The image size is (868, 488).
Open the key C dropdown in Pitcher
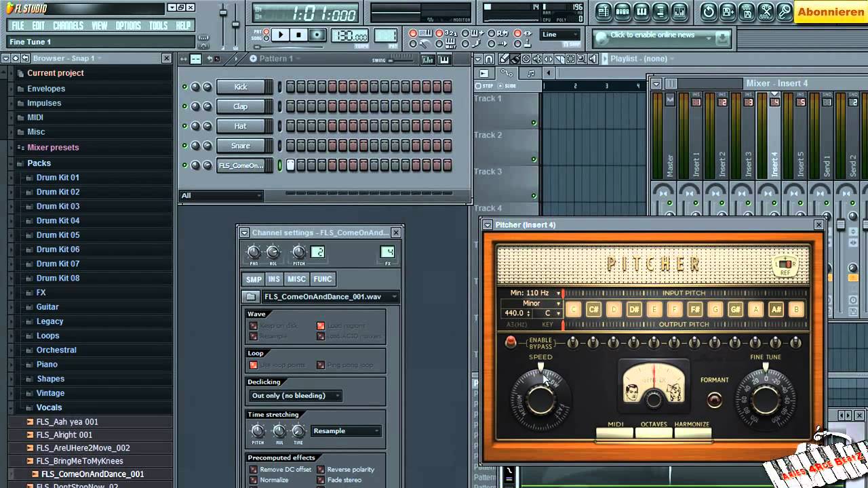click(549, 313)
